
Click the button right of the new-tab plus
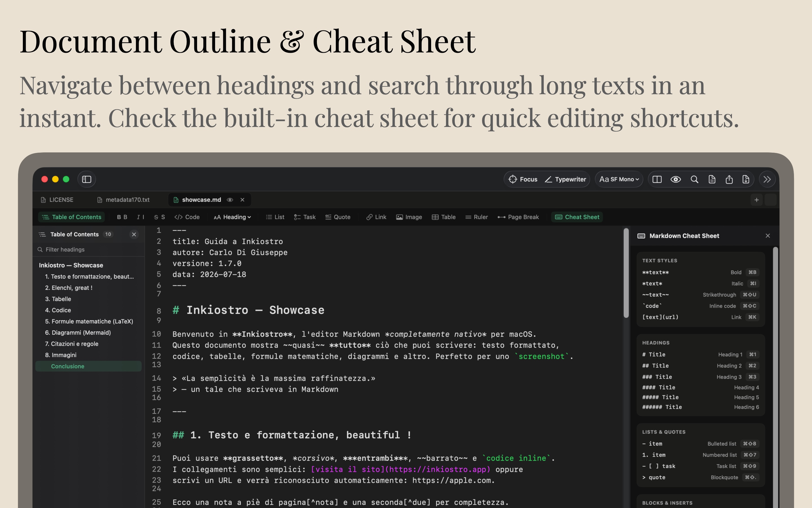tap(771, 200)
